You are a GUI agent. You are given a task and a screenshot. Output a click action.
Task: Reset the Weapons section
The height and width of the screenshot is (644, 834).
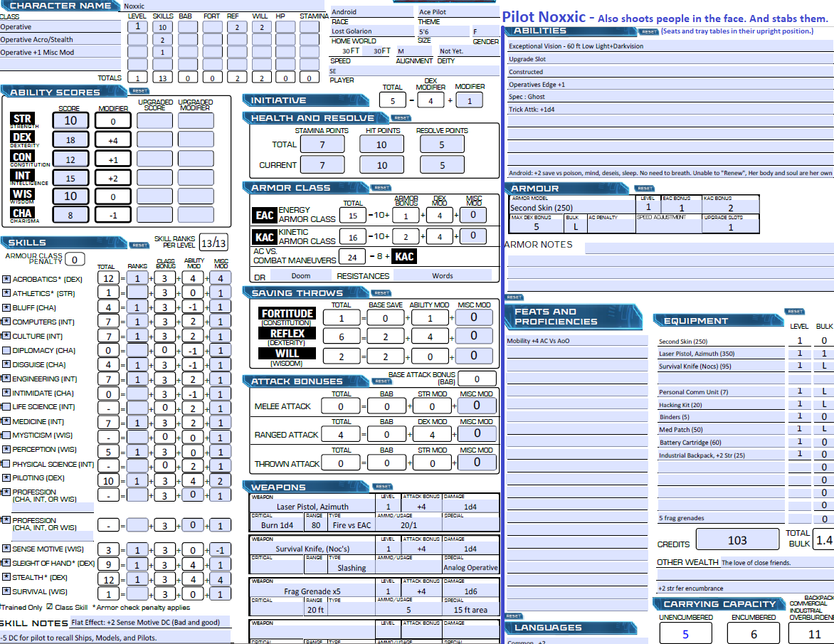tap(383, 487)
